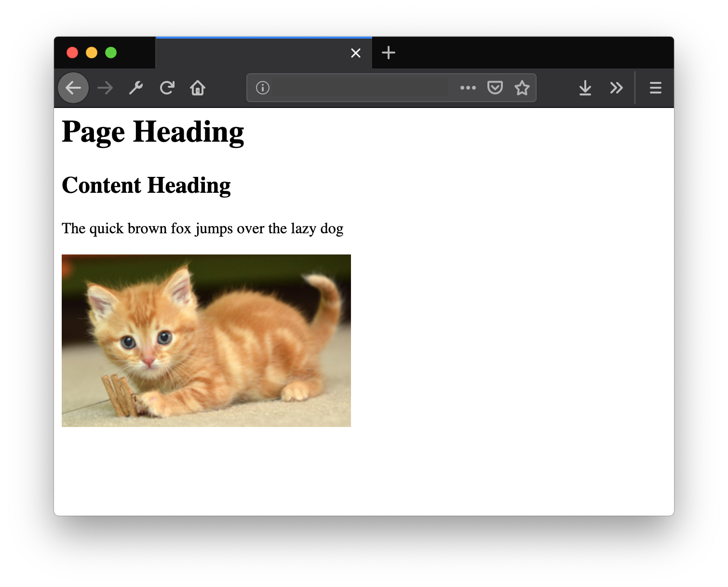Click the forward navigation arrow
Image resolution: width=728 pixels, height=587 pixels.
point(105,87)
